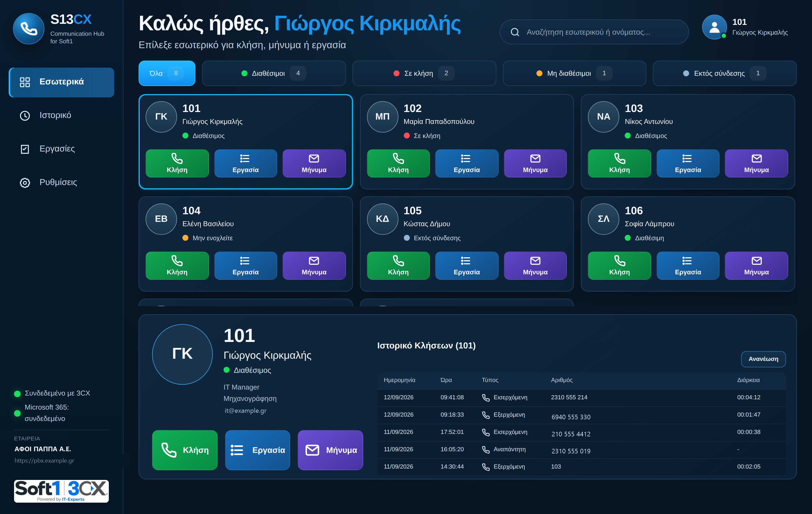The image size is (812, 514).
Task: Select call row with number 6940 555 330
Action: coord(581,415)
